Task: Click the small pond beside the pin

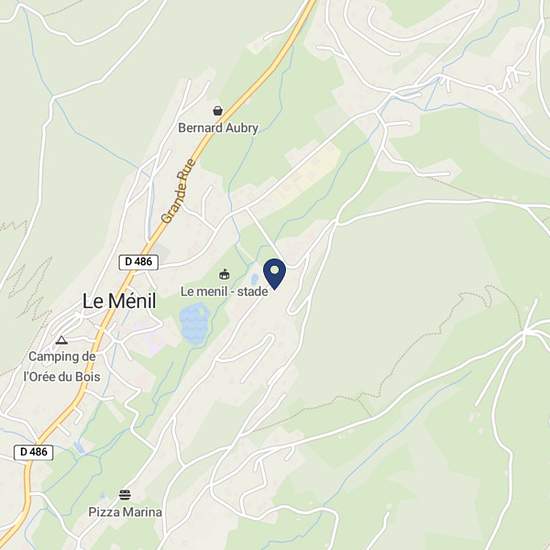Action: click(x=255, y=279)
